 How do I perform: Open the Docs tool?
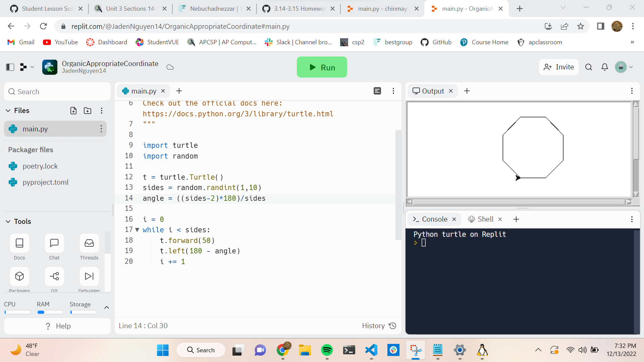[19, 247]
